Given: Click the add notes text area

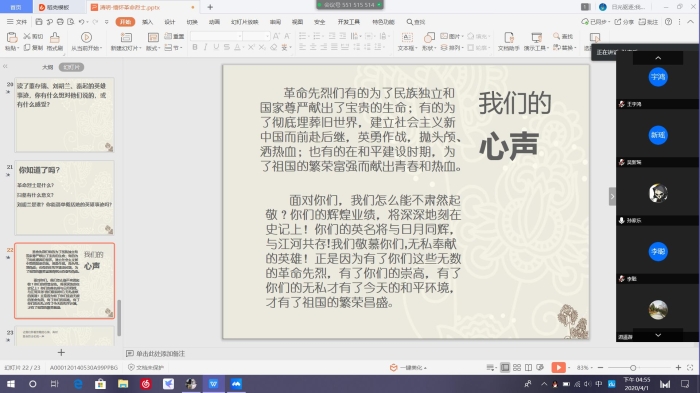Looking at the screenshot, I should [x=160, y=354].
